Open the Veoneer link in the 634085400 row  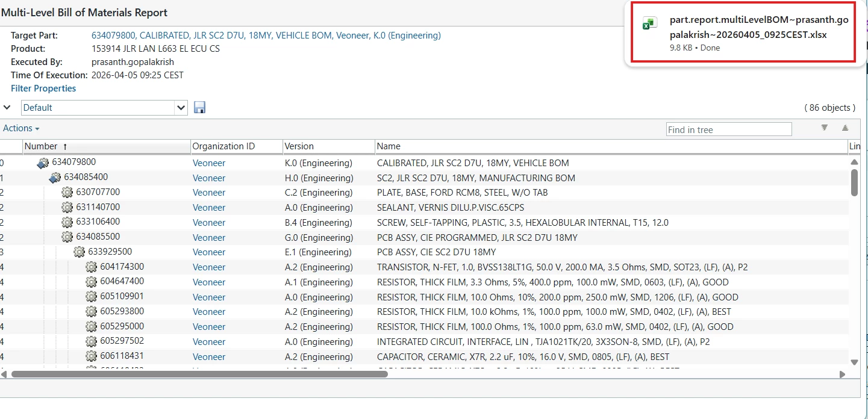[x=209, y=178]
